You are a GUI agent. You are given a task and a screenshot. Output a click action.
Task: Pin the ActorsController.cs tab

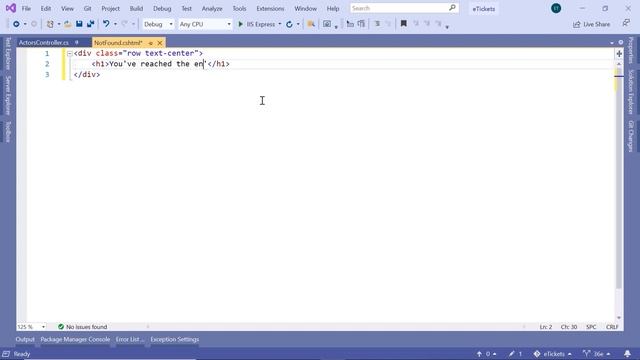coord(76,42)
